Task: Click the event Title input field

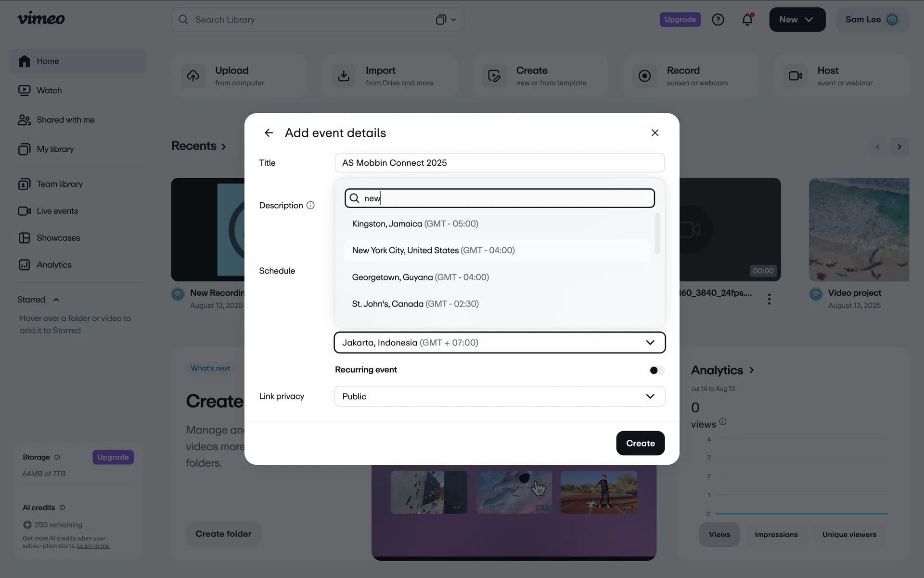Action: point(499,163)
